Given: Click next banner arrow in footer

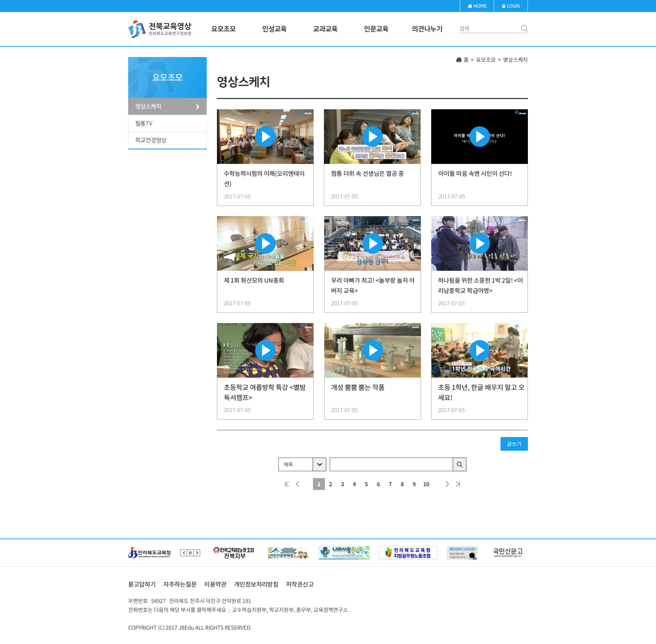Looking at the screenshot, I should tap(197, 553).
